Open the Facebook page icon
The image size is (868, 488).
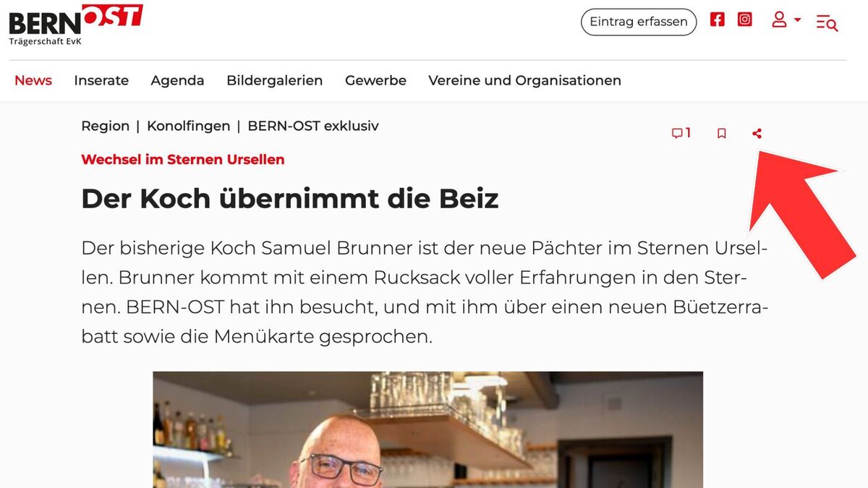click(717, 20)
